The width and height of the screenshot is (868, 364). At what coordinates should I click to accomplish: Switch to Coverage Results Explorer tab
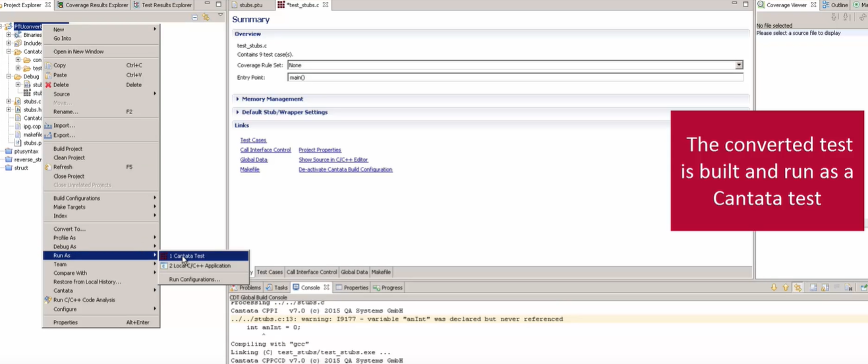pos(92,5)
